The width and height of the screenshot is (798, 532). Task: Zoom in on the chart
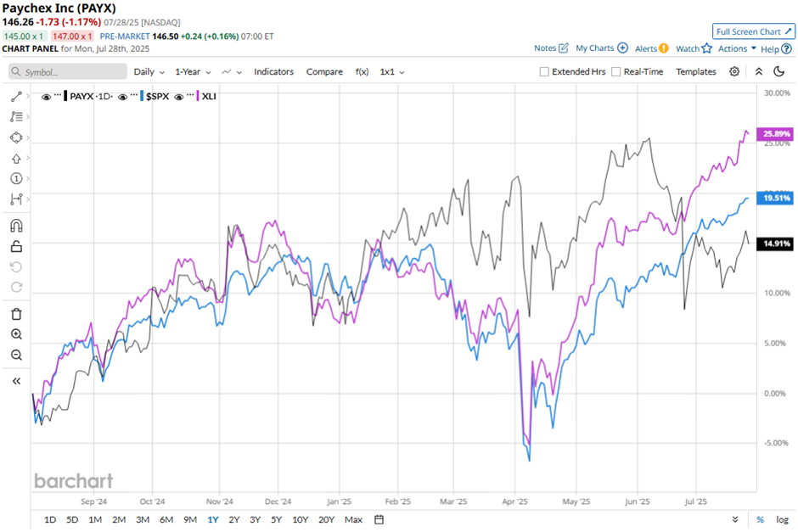tap(16, 334)
